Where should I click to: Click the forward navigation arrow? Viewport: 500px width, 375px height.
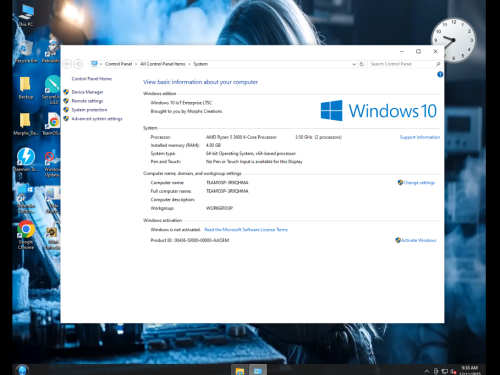pyautogui.click(x=78, y=64)
